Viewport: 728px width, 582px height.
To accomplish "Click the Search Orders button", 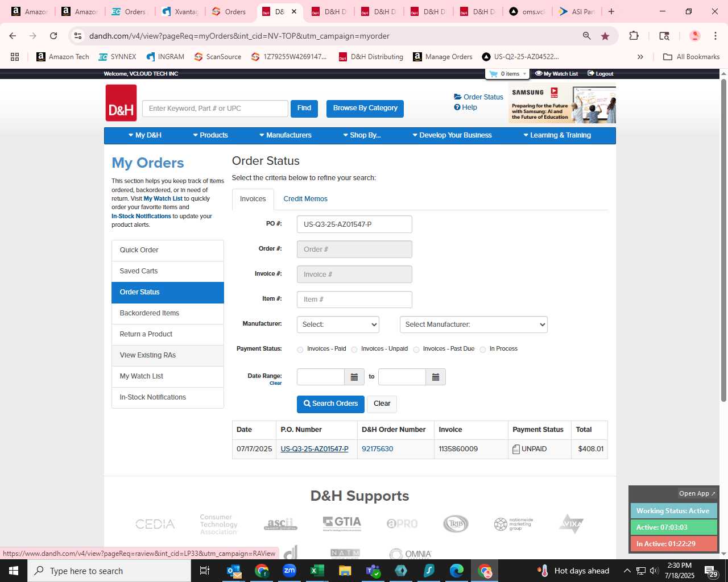I will [x=330, y=404].
